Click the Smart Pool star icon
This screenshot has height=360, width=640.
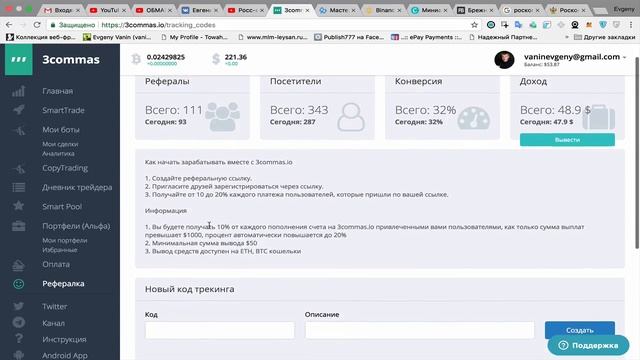18,206
